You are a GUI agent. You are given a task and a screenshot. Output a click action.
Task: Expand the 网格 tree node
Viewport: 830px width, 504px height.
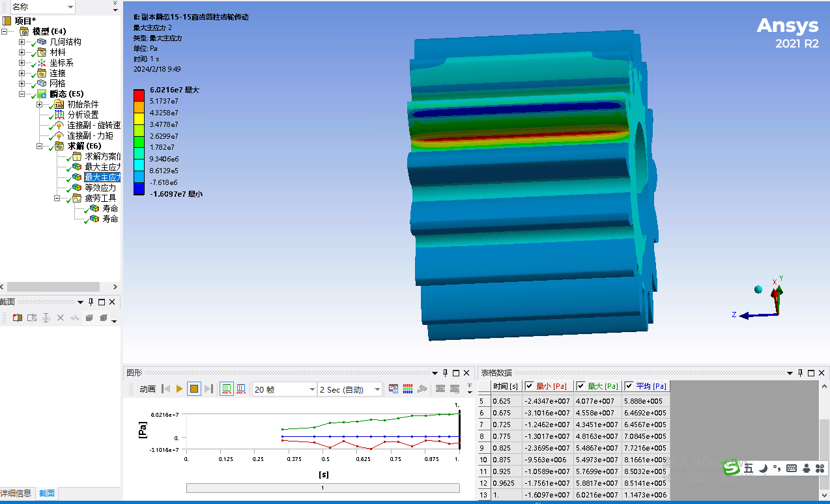pos(21,83)
